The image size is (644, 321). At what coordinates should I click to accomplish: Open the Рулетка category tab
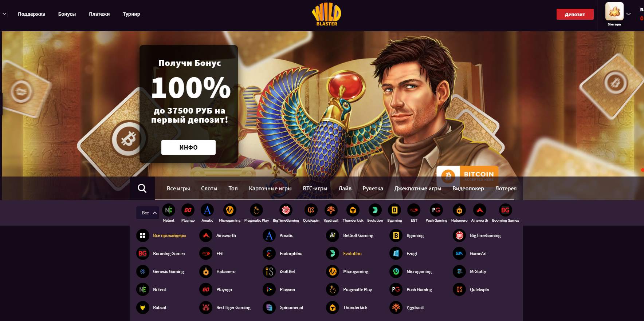(373, 189)
